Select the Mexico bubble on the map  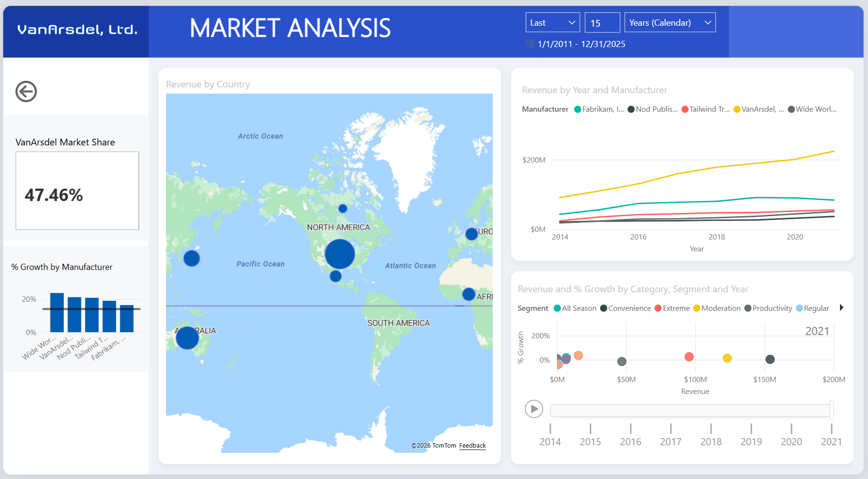coord(335,276)
